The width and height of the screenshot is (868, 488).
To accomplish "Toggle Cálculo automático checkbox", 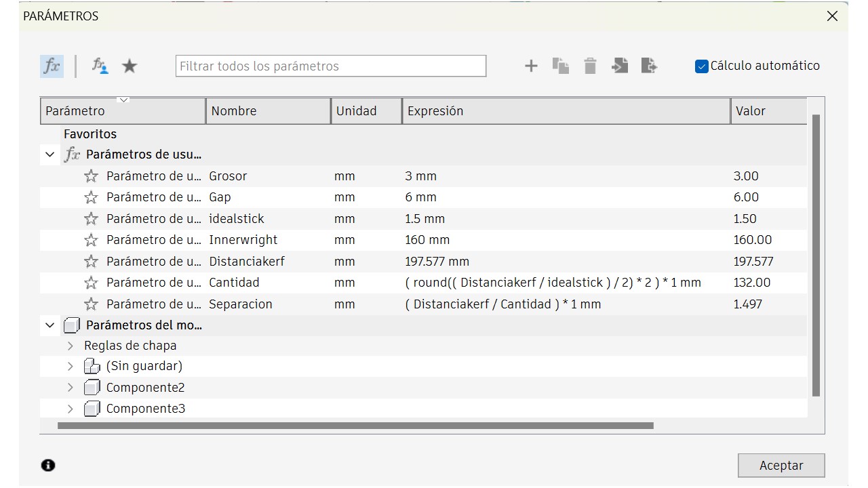I will pos(702,66).
